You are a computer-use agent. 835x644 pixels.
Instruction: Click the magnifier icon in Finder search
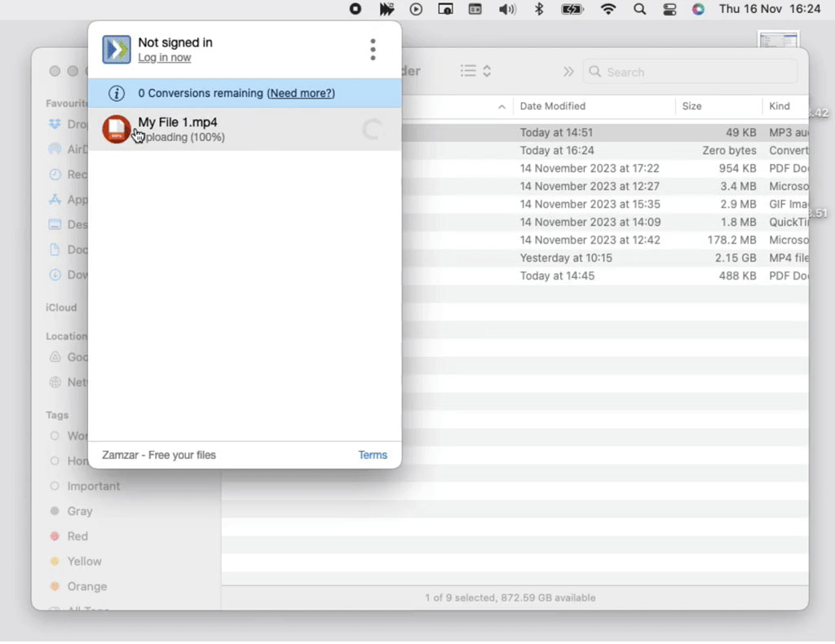click(x=594, y=72)
